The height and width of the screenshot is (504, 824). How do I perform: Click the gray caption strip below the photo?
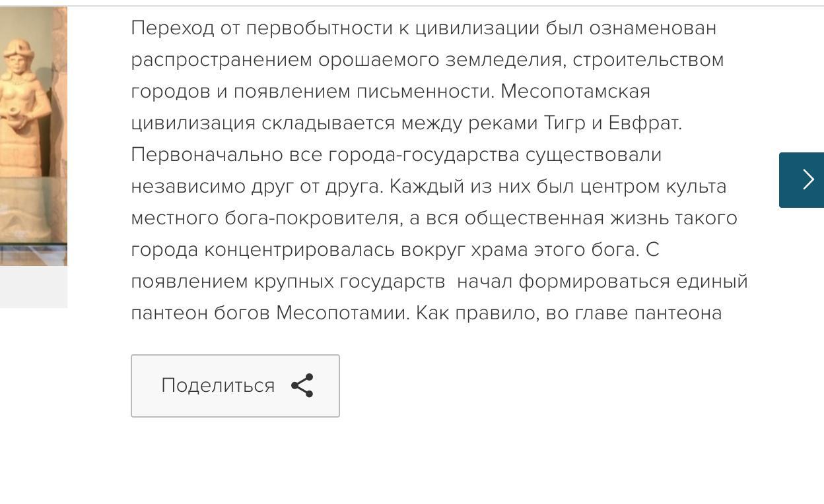click(x=33, y=287)
